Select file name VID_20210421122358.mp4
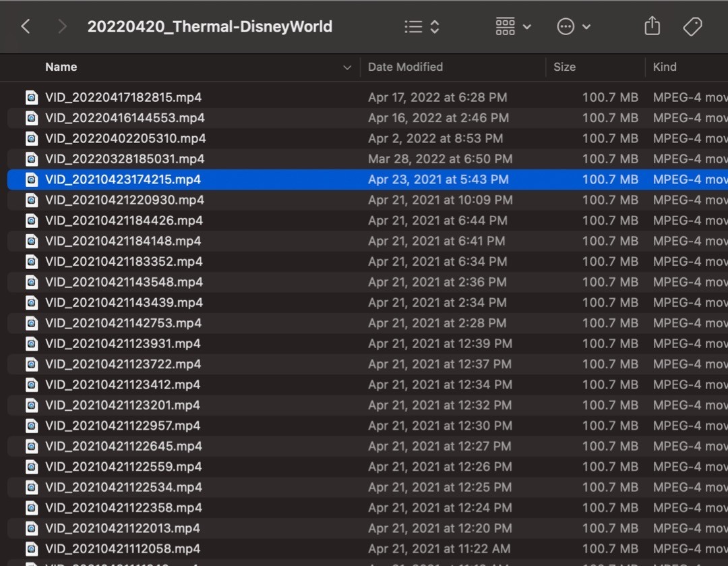 click(x=123, y=507)
